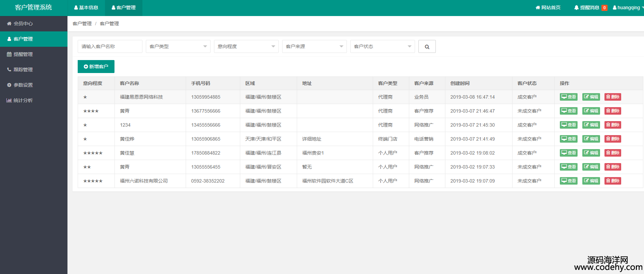Go to 网站首页 link
This screenshot has height=274, width=644.
[548, 8]
